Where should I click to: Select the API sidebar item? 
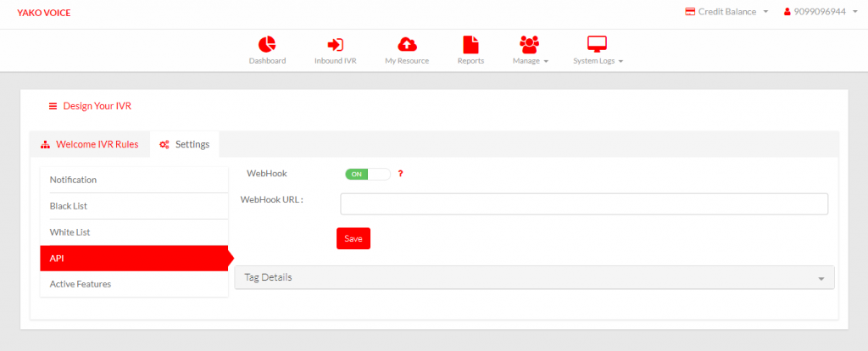point(134,258)
